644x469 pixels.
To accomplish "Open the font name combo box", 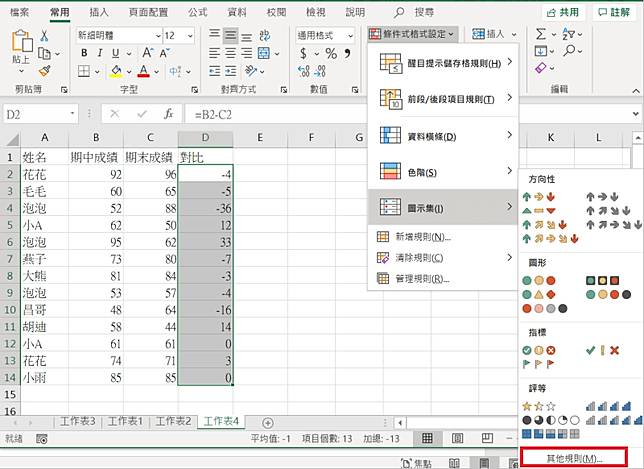I will coord(119,36).
